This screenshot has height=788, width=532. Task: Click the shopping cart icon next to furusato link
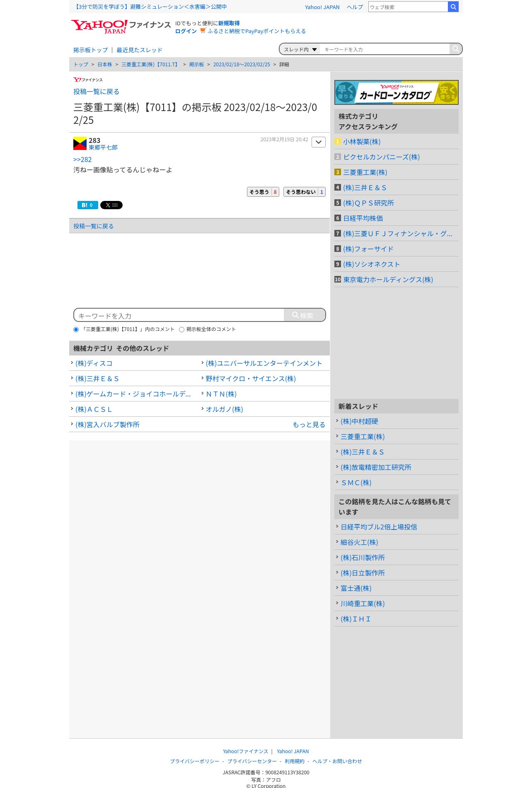pyautogui.click(x=203, y=31)
